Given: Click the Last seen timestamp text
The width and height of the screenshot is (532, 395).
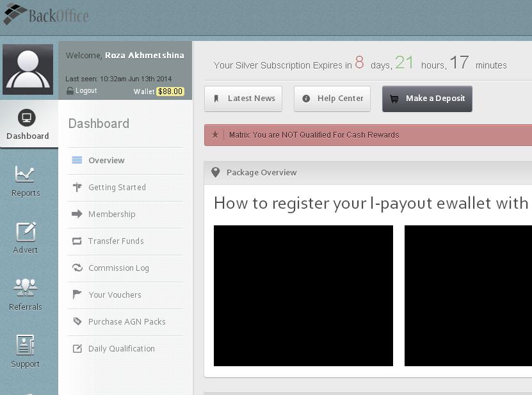Looking at the screenshot, I should click(x=118, y=79).
